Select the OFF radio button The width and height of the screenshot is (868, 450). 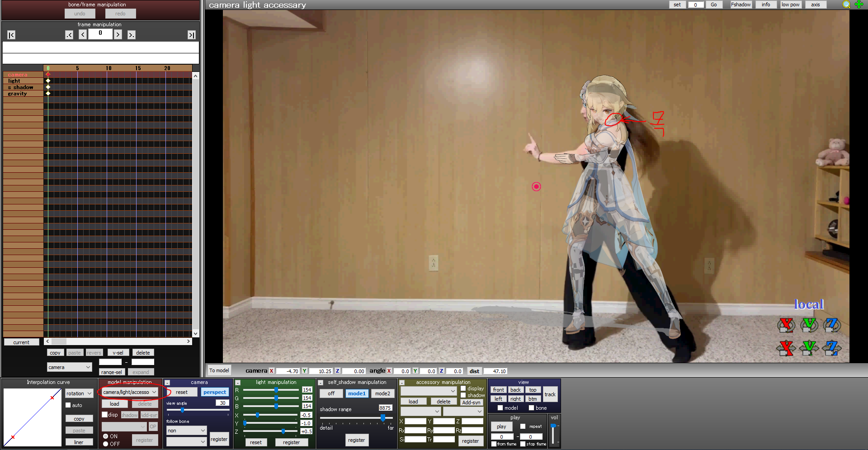point(105,444)
